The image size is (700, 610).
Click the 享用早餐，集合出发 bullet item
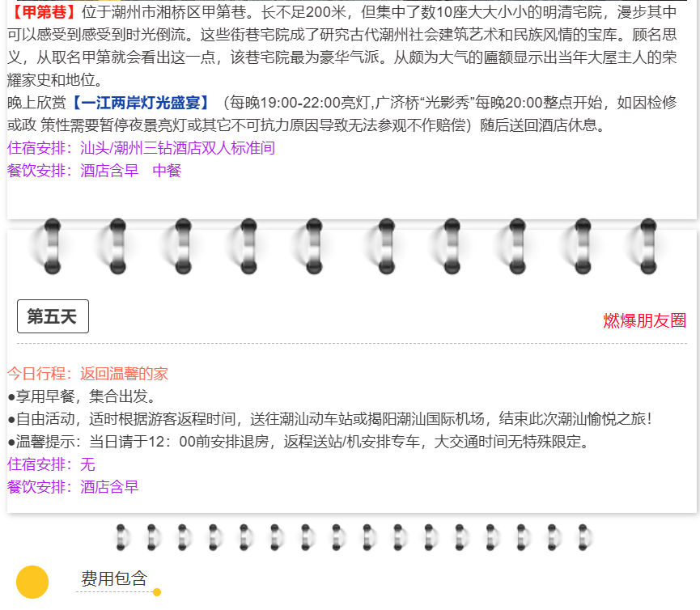pos(82,396)
